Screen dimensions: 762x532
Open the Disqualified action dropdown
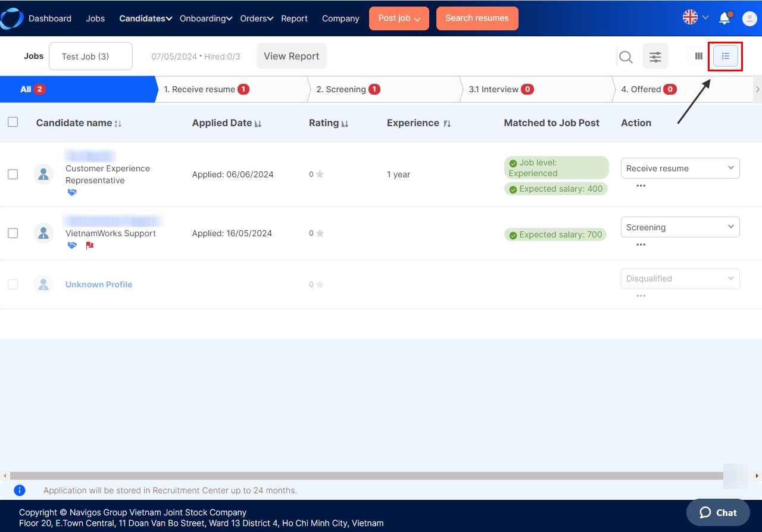coord(680,278)
